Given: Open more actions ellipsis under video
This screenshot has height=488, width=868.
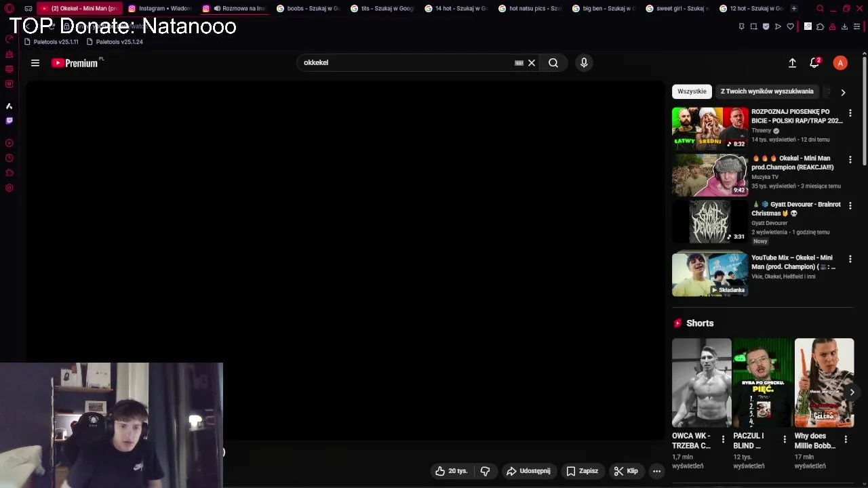Looking at the screenshot, I should pyautogui.click(x=656, y=471).
